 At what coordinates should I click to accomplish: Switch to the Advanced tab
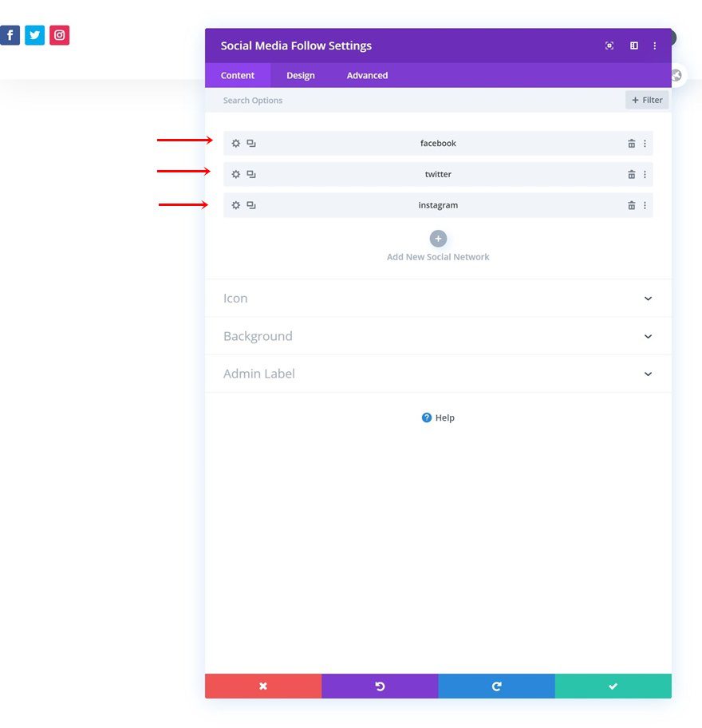(367, 75)
